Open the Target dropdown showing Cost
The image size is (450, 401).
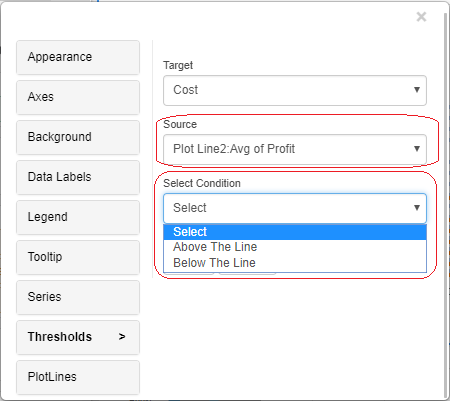[x=295, y=90]
